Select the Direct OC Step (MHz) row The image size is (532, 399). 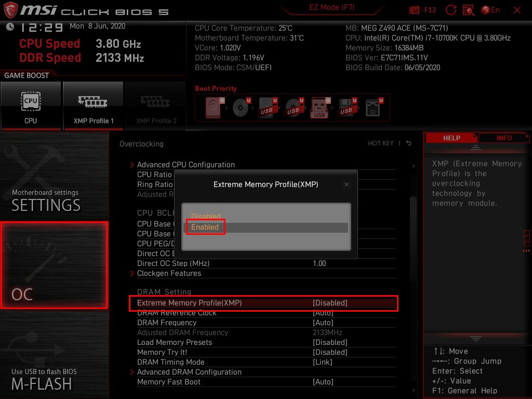tap(266, 263)
